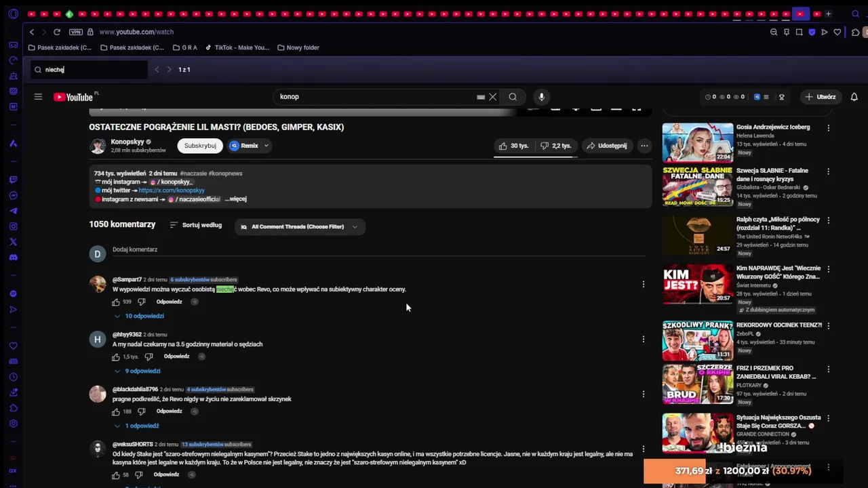Open Sortuj według sort menu
This screenshot has height=488, width=868.
click(196, 225)
